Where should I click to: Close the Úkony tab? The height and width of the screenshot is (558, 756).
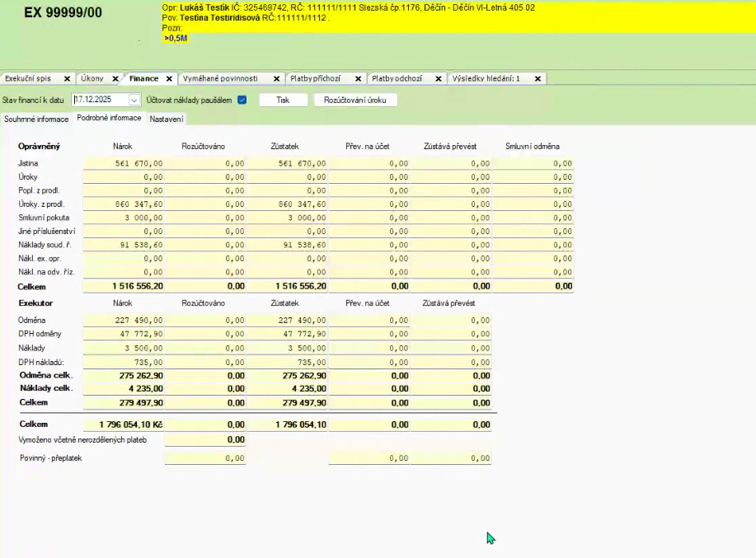[115, 78]
